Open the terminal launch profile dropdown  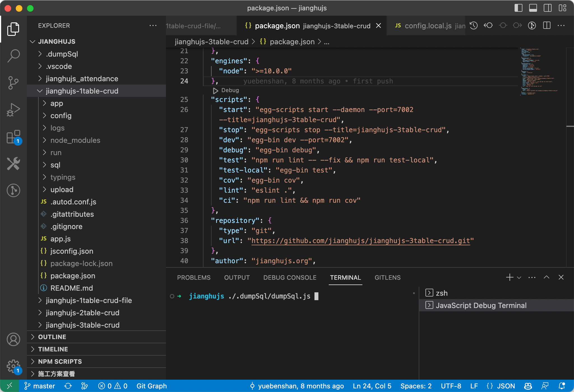[x=519, y=277]
